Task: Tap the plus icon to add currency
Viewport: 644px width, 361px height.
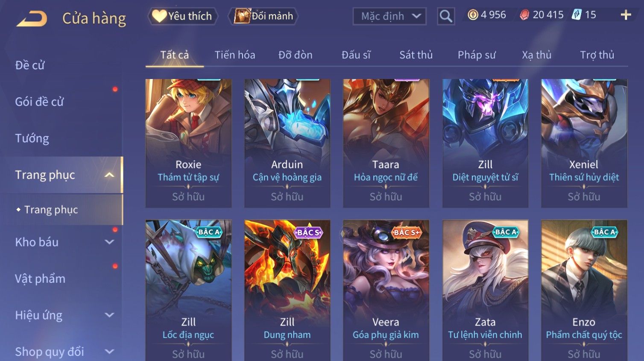Action: (626, 15)
